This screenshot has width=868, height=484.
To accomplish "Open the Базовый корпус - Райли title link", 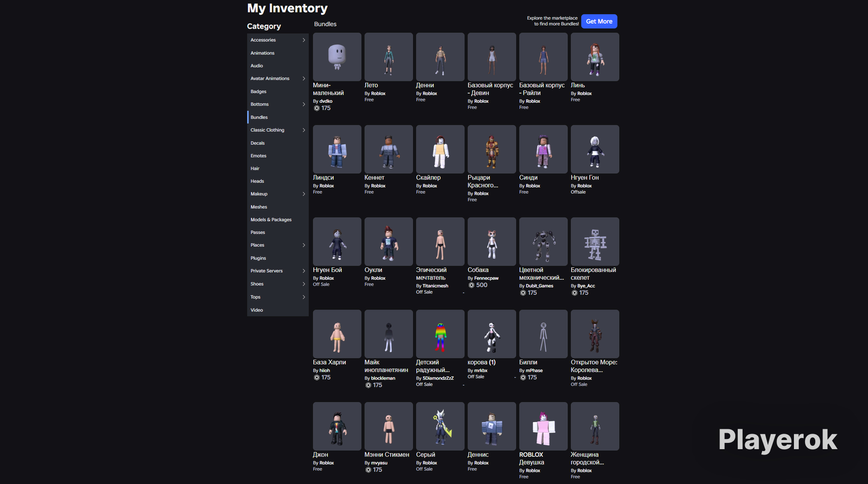I will [542, 89].
